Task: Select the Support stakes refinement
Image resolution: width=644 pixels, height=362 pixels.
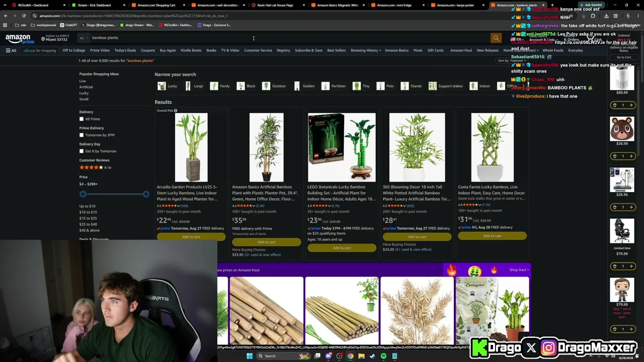Action: (x=446, y=86)
